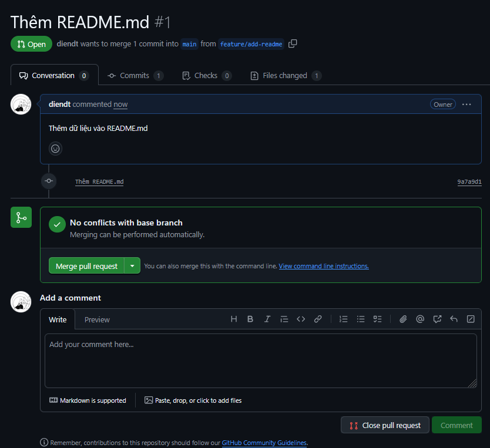Click the mention user @ icon
490x448 pixels.
[x=420, y=319]
